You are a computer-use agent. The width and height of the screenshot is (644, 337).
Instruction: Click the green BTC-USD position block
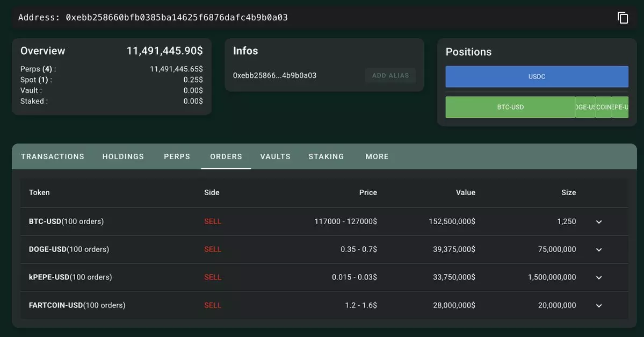[510, 107]
